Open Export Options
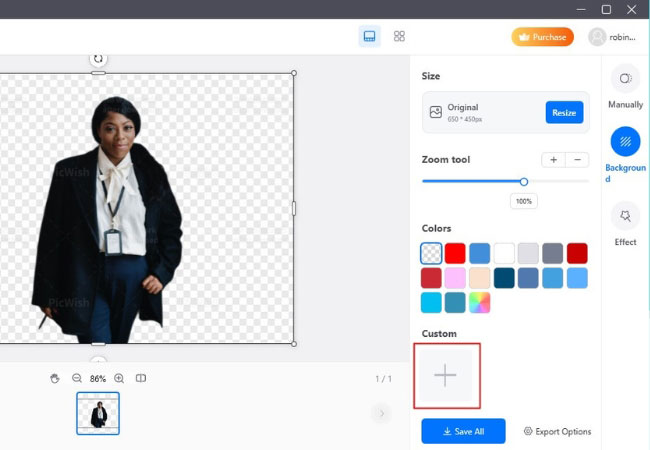Viewport: 650px width, 450px height. 557,432
